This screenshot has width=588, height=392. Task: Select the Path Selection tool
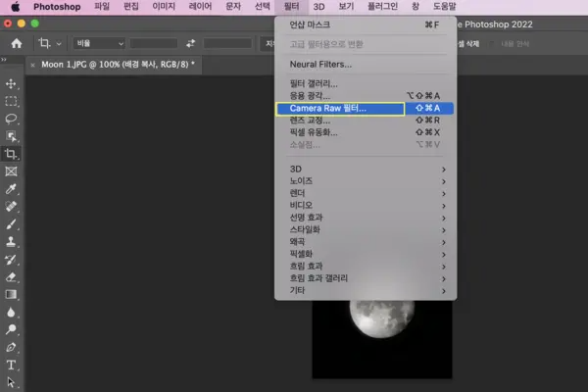pyautogui.click(x=11, y=382)
